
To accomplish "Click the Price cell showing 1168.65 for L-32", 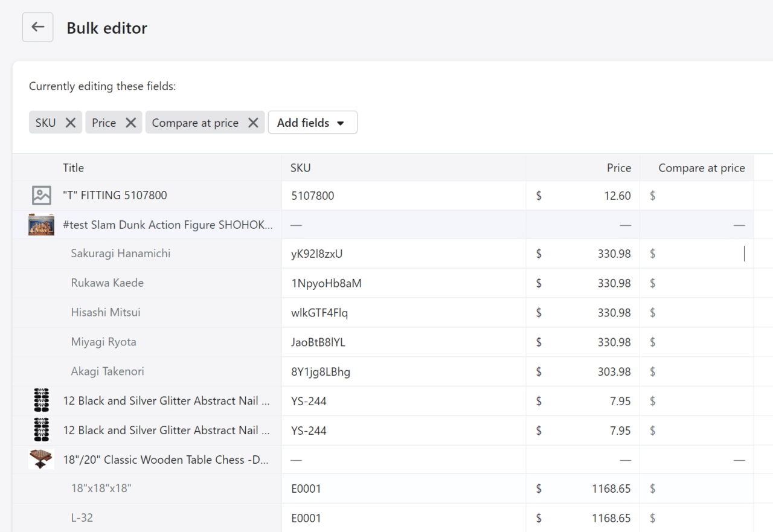I will pos(583,518).
